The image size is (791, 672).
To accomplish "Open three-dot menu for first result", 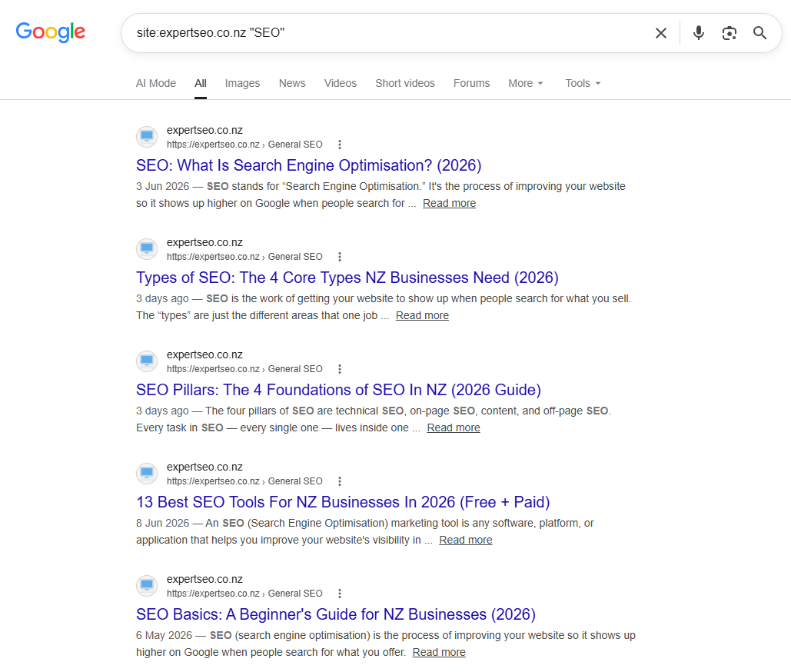I will 340,145.
